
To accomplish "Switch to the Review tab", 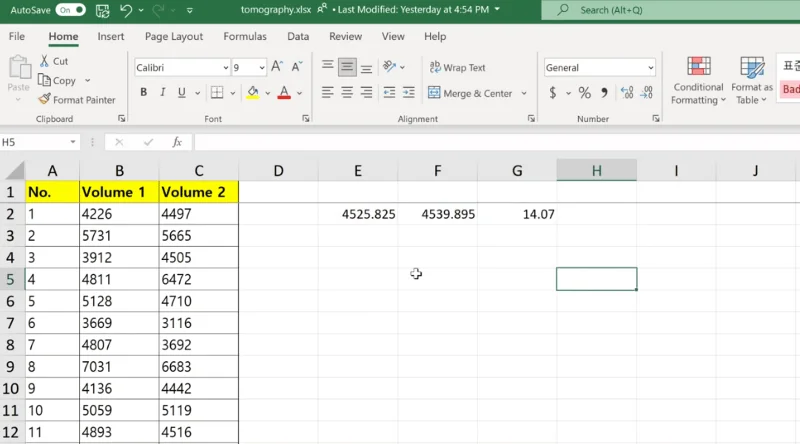I will (x=345, y=36).
